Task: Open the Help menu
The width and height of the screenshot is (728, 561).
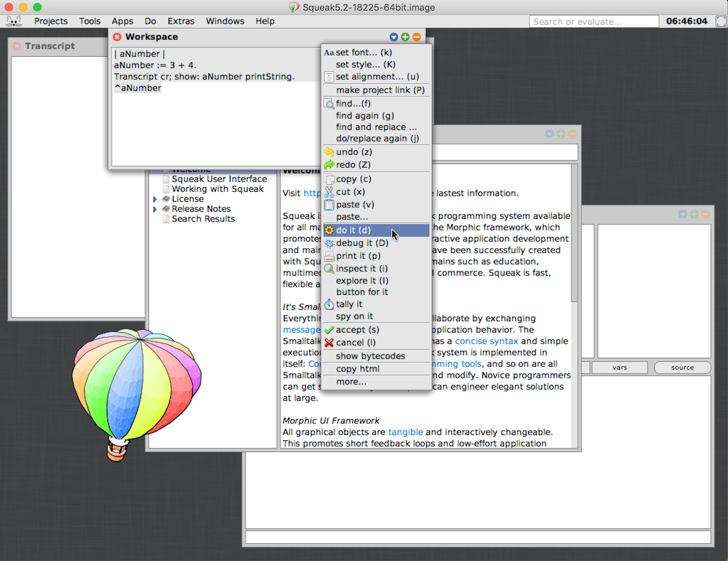Action: pos(265,21)
